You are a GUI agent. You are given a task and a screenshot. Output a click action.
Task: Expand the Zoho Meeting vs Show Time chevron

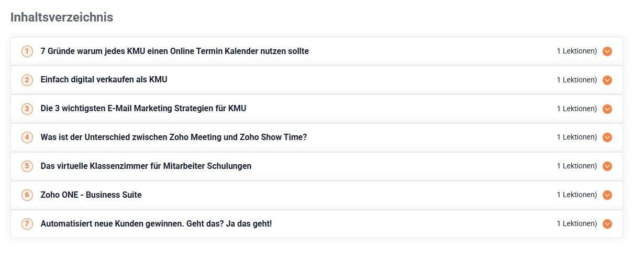pyautogui.click(x=607, y=137)
